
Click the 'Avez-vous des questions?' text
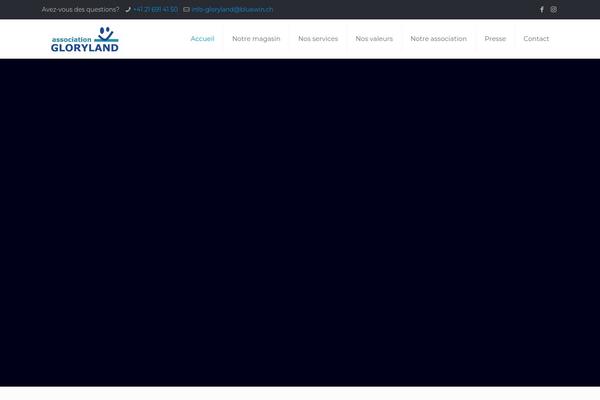(80, 10)
